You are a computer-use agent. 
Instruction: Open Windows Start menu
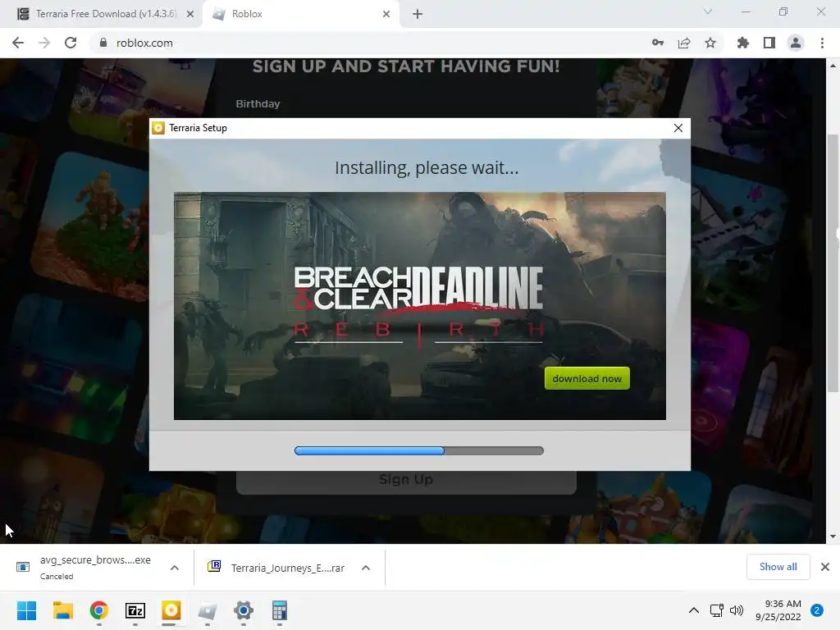(x=26, y=610)
